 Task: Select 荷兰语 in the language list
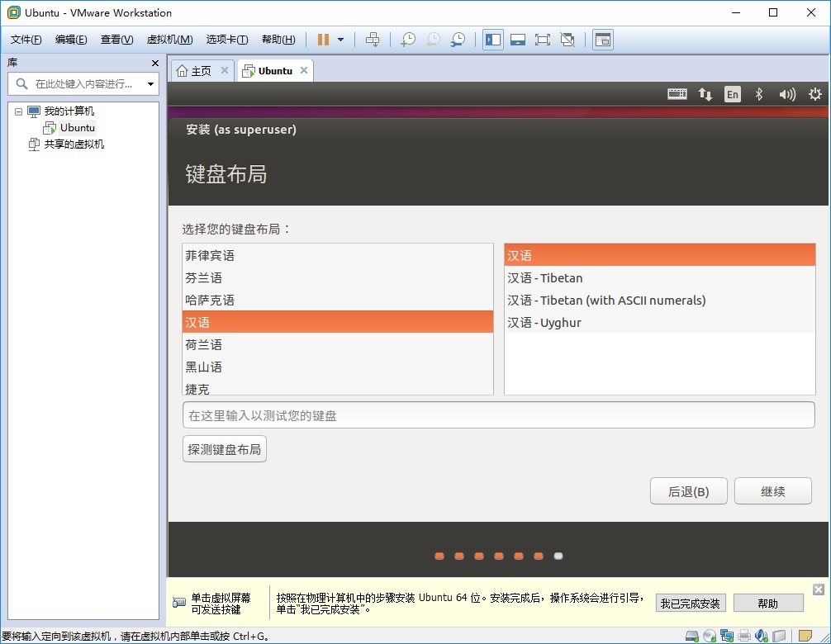[x=338, y=344]
